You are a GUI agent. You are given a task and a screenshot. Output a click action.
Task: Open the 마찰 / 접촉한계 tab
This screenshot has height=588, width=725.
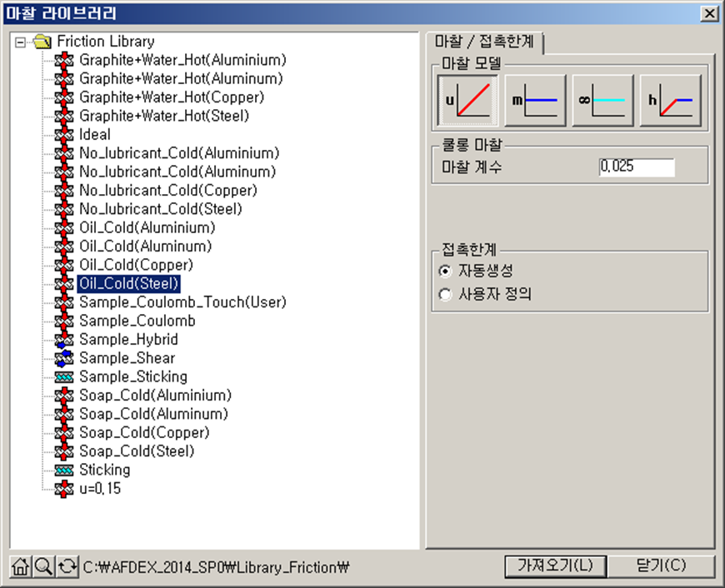484,42
